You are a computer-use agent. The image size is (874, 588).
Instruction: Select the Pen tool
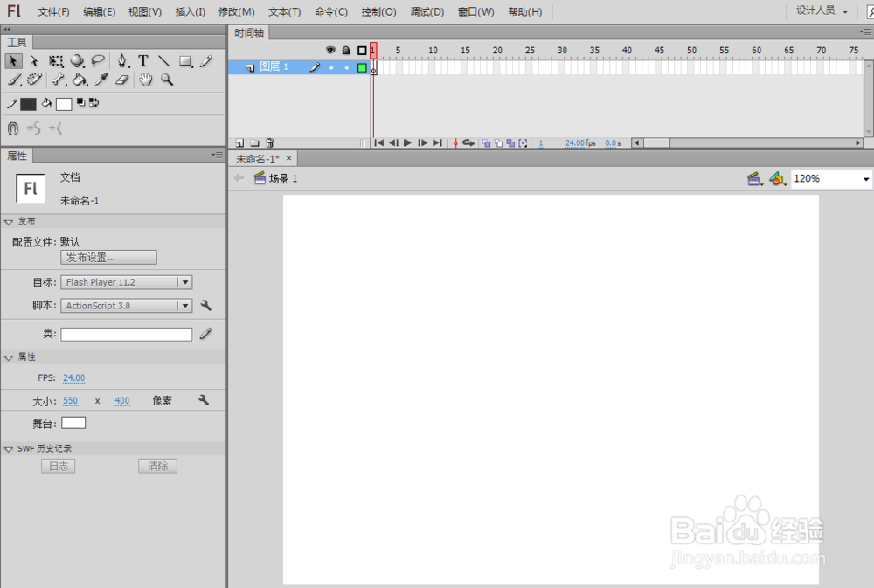tap(122, 60)
